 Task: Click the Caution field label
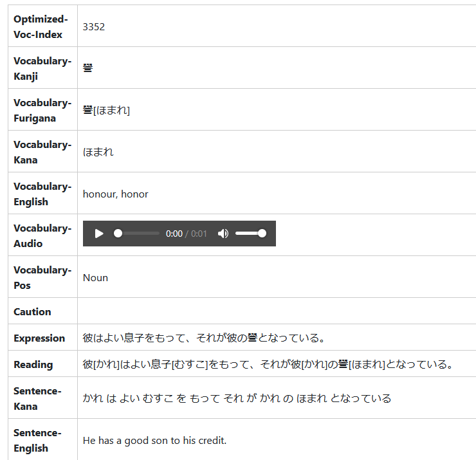(32, 311)
